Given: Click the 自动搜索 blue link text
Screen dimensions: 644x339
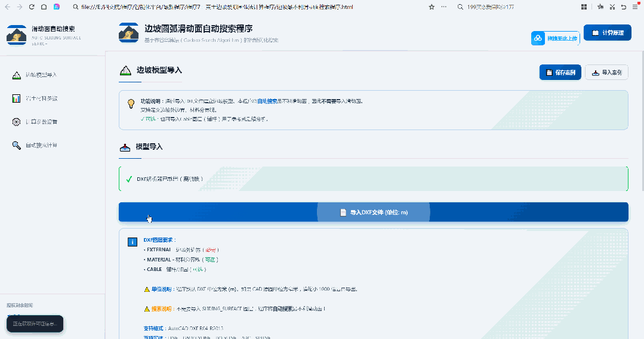Looking at the screenshot, I should click(x=267, y=101).
